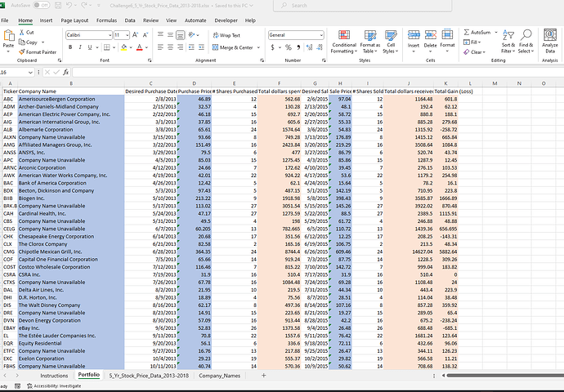Add a new sheet with plus button
This screenshot has height=392, width=564.
pyautogui.click(x=264, y=376)
